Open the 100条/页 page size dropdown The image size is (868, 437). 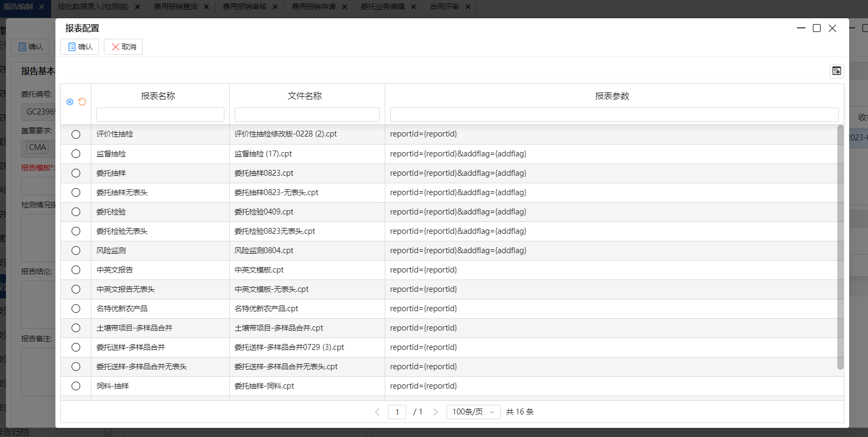(x=473, y=412)
